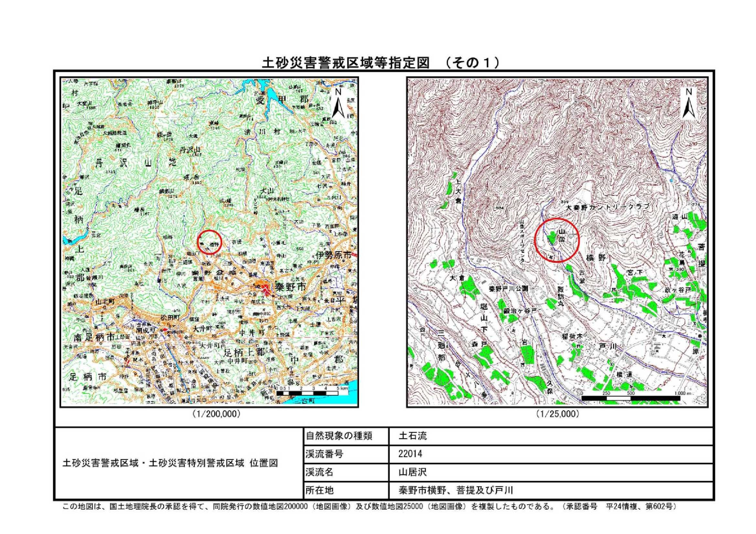Click the (1/200,000) scale caption
756x534 pixels.
click(x=216, y=414)
